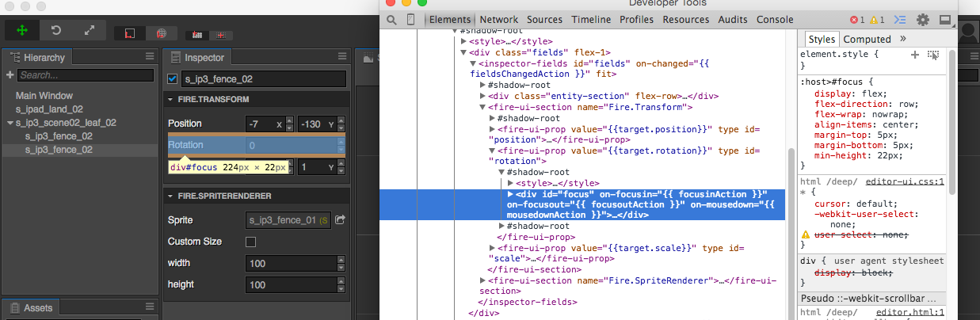Click the Sprite asset field
The image size is (980, 320).
288,219
